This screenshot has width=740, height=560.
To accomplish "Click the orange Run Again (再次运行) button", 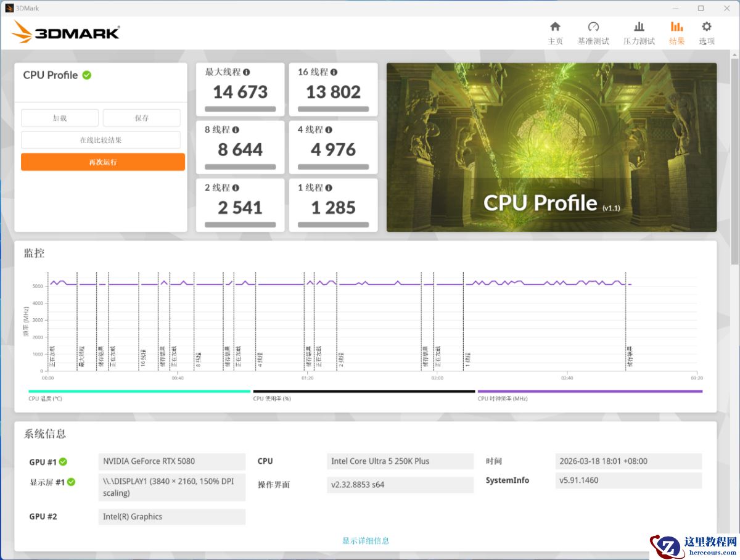I will (102, 162).
